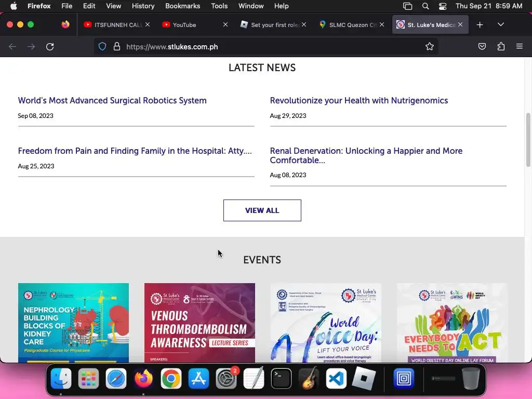This screenshot has height=399, width=532.
Task: Click the VIEW ALL news button
Action: click(x=262, y=210)
